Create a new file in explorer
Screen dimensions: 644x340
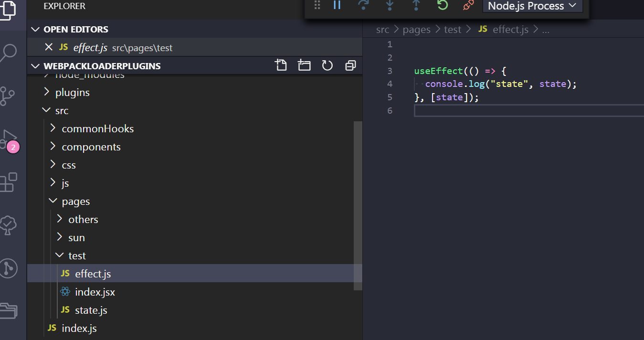pos(281,65)
